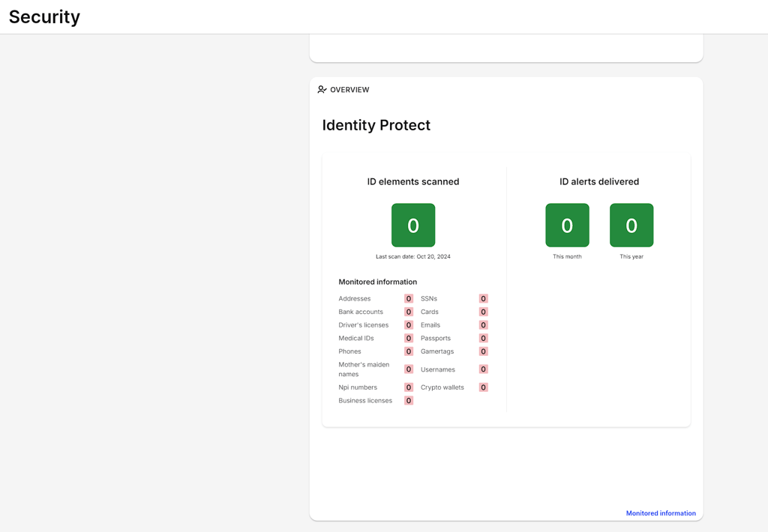Viewport: 768px width, 532px height.
Task: Click the SSNs count badge
Action: (484, 298)
